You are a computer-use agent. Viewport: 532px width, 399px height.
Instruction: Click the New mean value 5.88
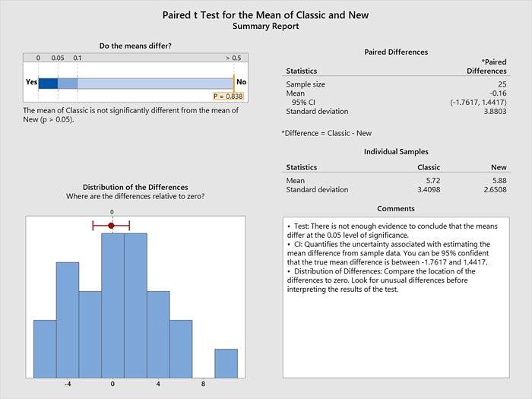(498, 181)
